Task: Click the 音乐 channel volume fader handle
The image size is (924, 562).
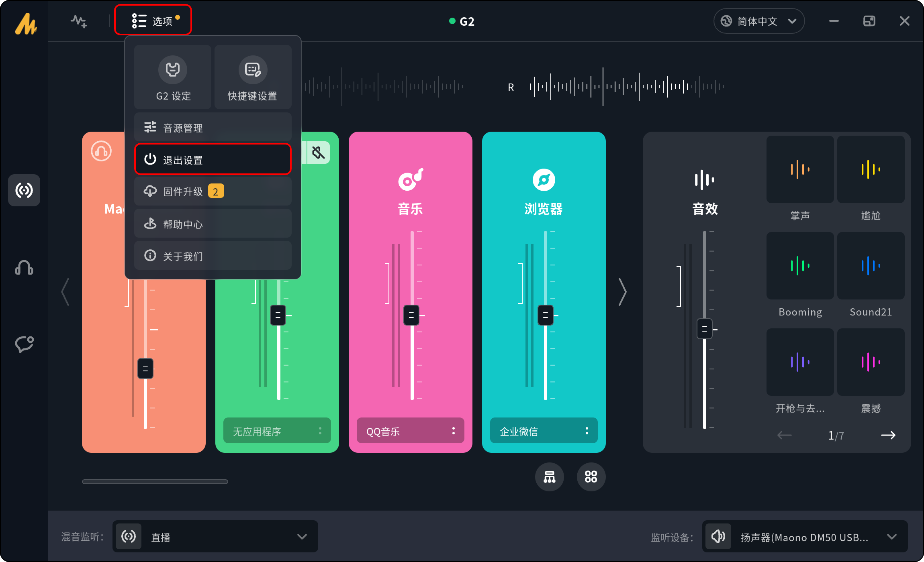Action: (411, 315)
